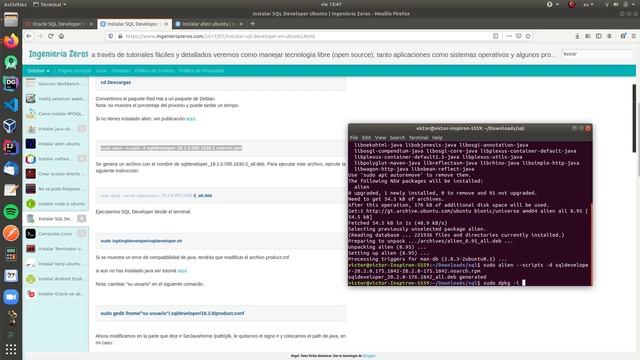The height and width of the screenshot is (360, 640).
Task: Focus the blog Buscar search field
Action: click(x=597, y=54)
